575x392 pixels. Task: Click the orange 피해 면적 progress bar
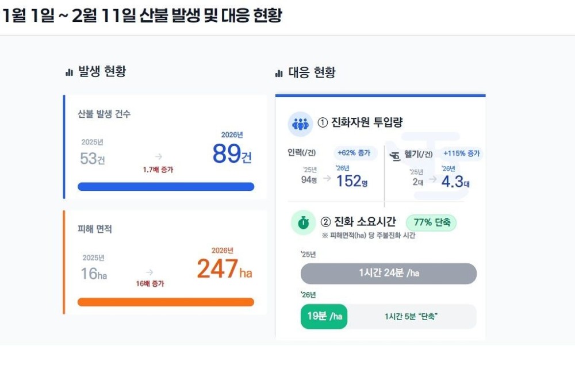166,302
